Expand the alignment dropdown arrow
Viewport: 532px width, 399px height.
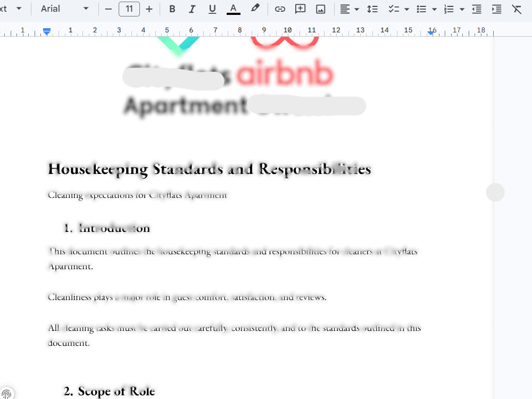pyautogui.click(x=356, y=9)
